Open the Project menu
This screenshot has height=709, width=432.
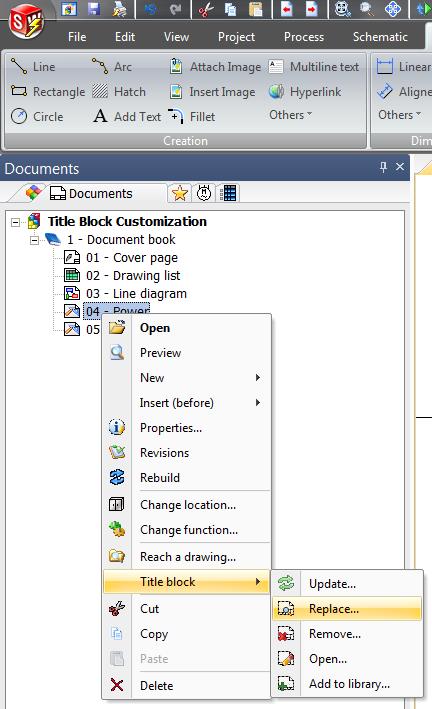pos(236,37)
